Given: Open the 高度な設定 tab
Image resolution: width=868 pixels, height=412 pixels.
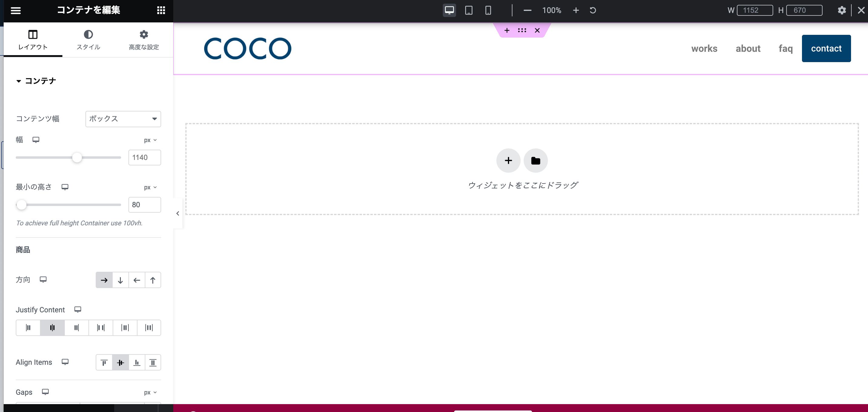Looking at the screenshot, I should 144,40.
